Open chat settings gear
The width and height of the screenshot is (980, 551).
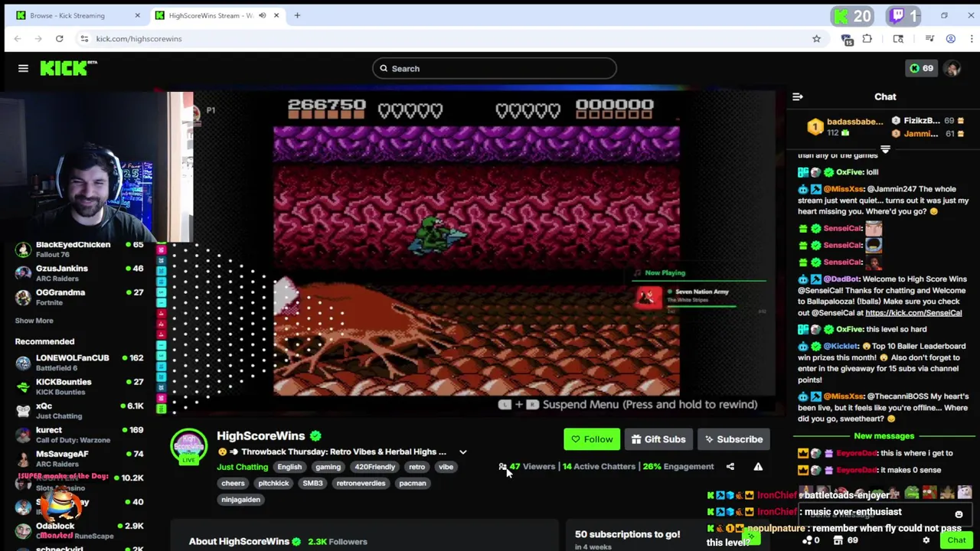click(926, 540)
